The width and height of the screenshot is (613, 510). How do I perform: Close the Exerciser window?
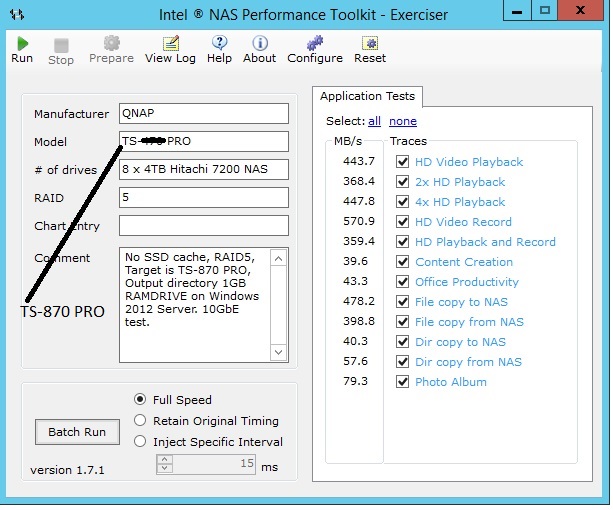tap(581, 11)
